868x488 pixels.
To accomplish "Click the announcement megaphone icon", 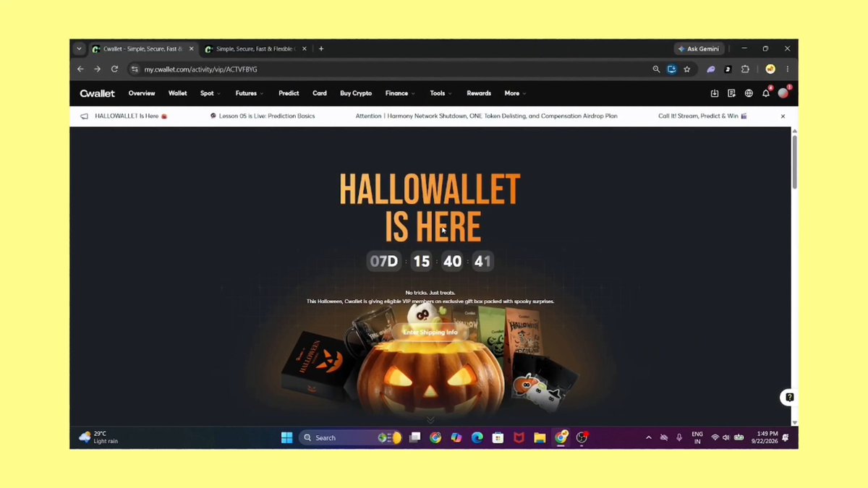I will pyautogui.click(x=85, y=116).
